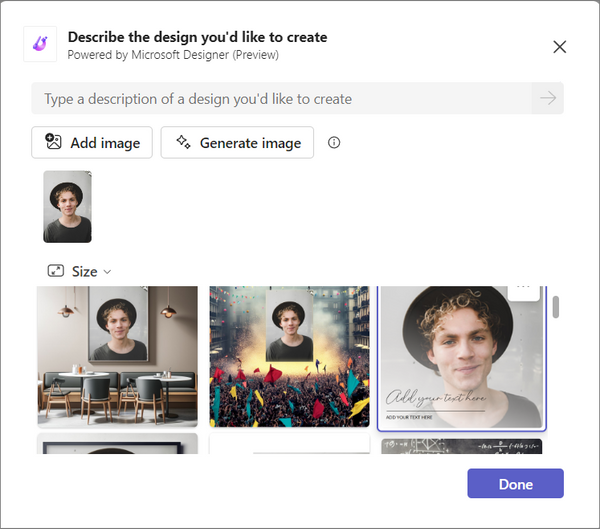Click the design results scrollbar thumb
The height and width of the screenshot is (529, 600).
click(x=556, y=307)
